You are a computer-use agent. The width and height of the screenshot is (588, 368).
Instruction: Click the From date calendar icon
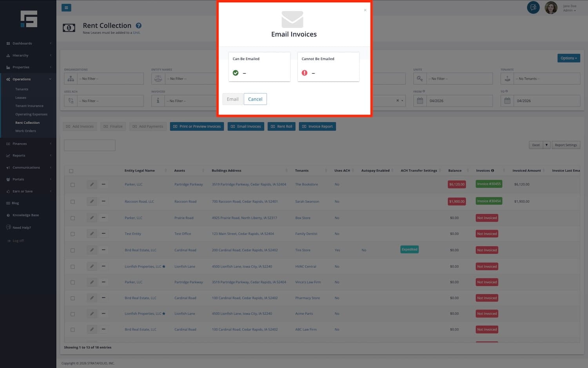click(420, 101)
